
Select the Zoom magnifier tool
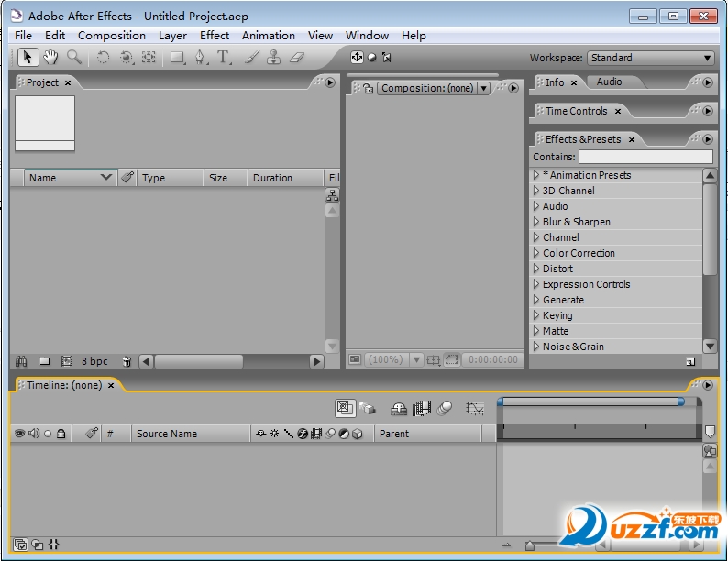coord(74,58)
